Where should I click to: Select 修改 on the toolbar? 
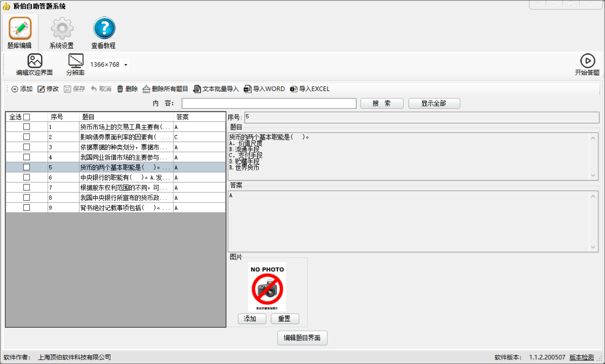pos(48,89)
